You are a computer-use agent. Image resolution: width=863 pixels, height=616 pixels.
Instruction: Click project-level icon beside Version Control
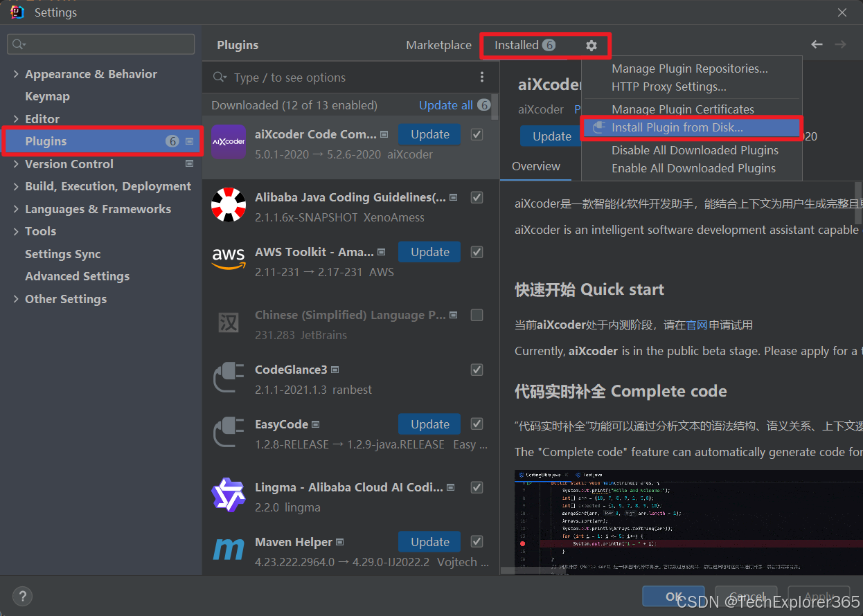[190, 164]
